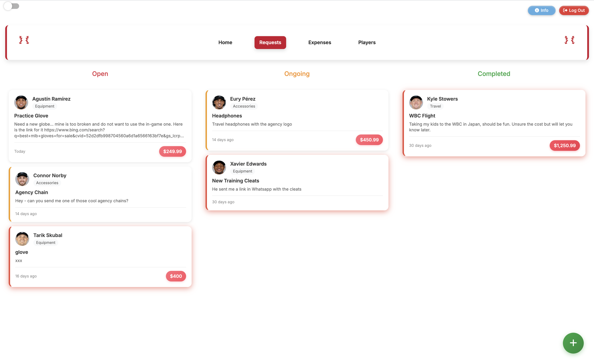Click Kyle Stowers' avatar picture

pyautogui.click(x=416, y=102)
